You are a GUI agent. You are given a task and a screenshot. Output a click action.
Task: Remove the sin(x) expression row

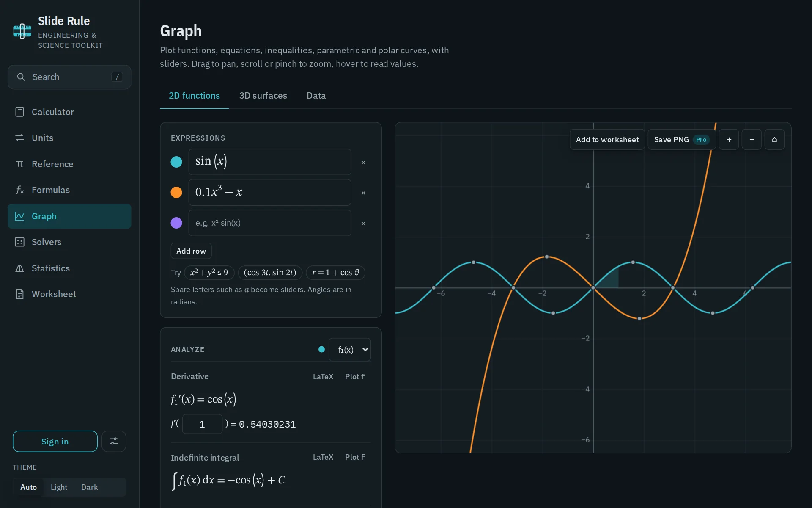tap(363, 162)
